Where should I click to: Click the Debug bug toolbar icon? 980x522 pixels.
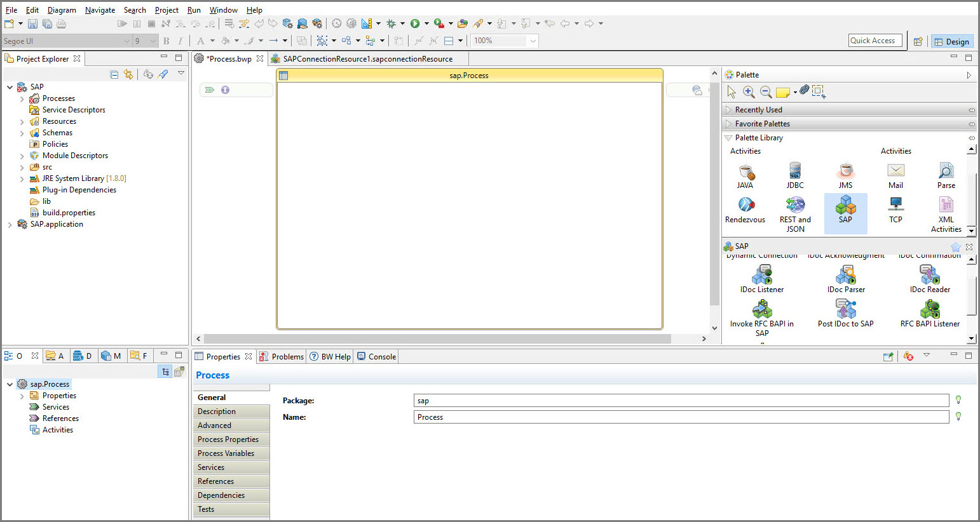pos(391,24)
